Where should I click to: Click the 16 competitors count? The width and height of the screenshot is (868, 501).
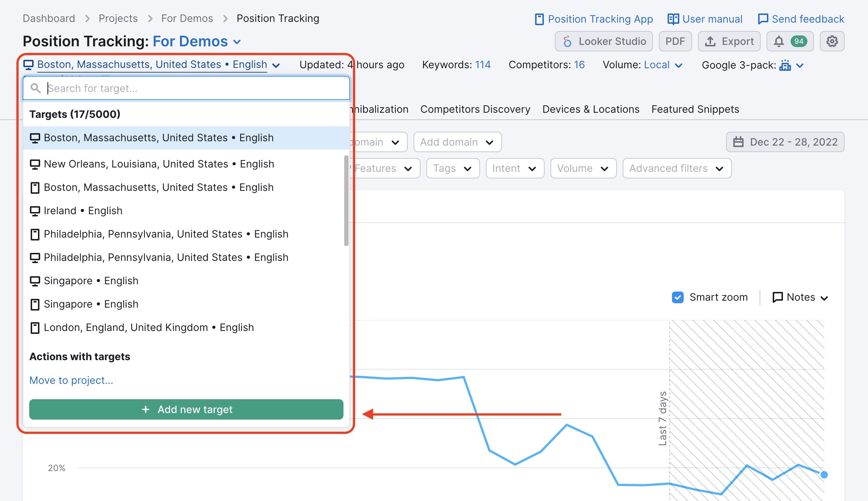579,65
